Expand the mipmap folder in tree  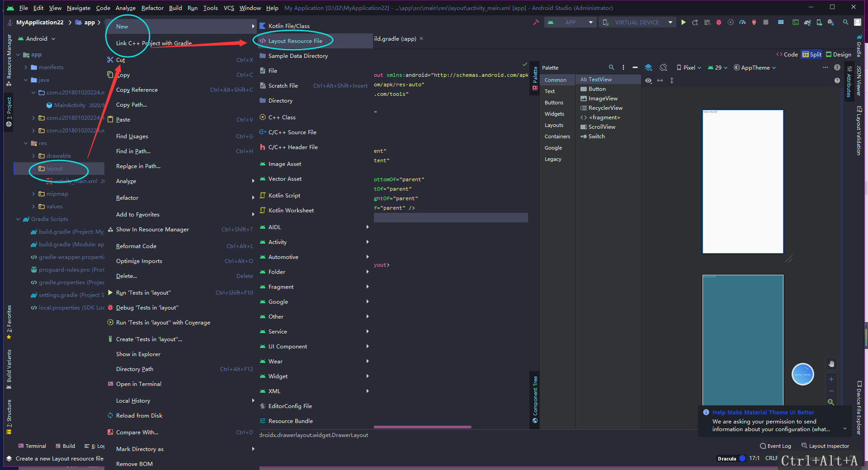coord(33,194)
